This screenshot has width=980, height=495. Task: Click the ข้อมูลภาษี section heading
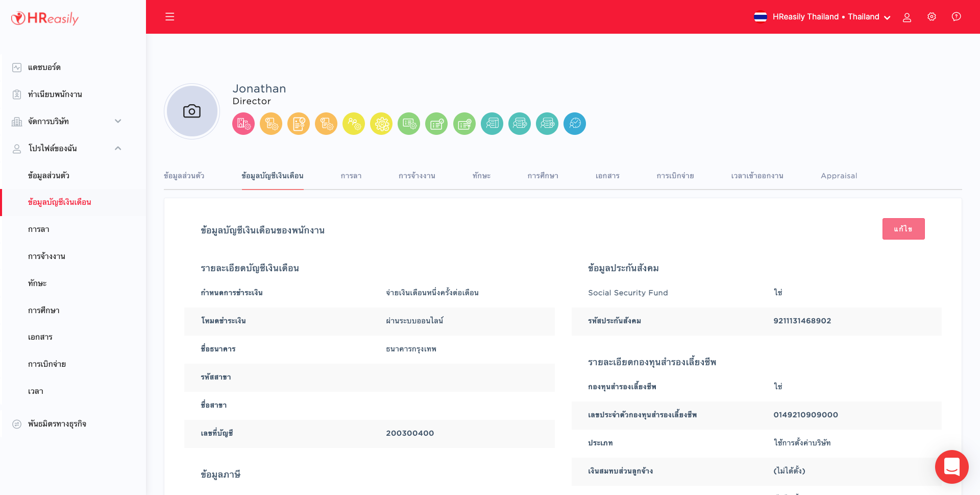coord(220,475)
